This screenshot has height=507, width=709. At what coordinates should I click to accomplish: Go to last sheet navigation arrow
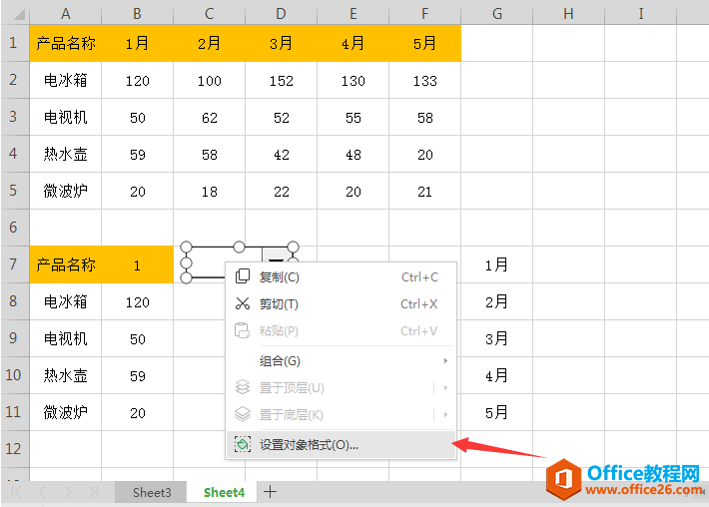[93, 492]
